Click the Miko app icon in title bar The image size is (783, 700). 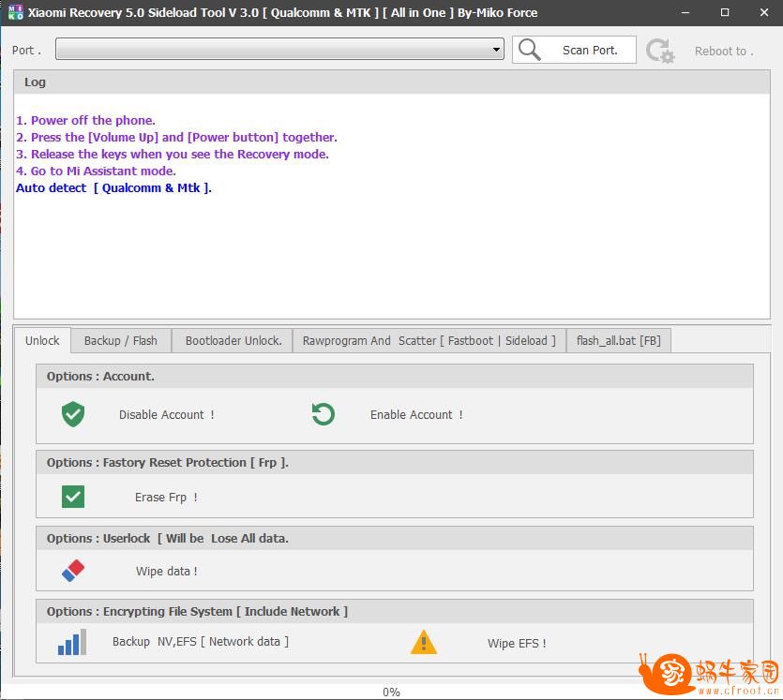pos(16,12)
